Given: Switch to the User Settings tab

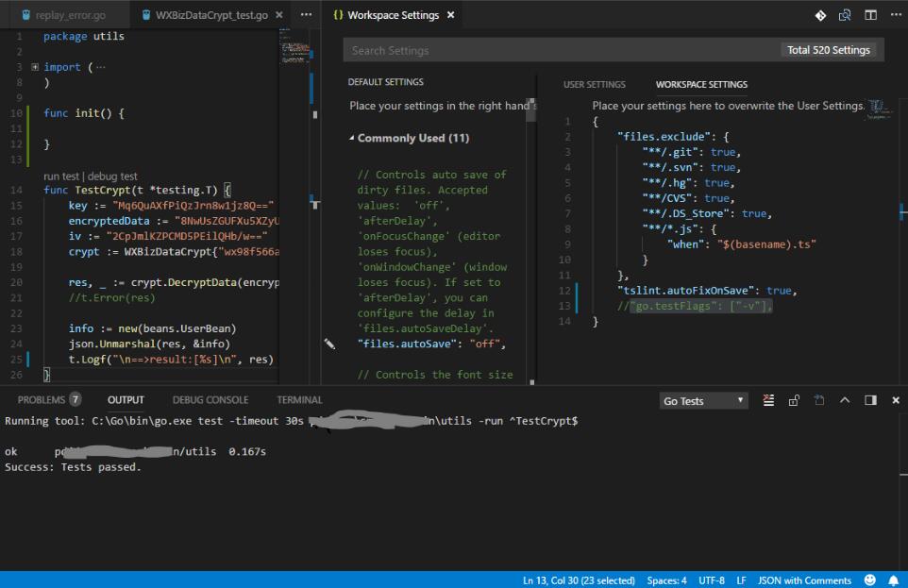Looking at the screenshot, I should pyautogui.click(x=594, y=85).
